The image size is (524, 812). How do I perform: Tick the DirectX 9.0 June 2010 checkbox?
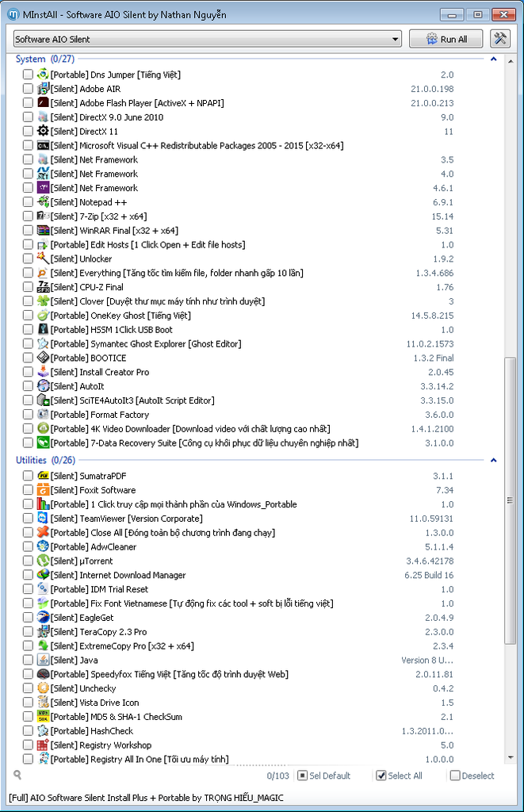tap(28, 117)
